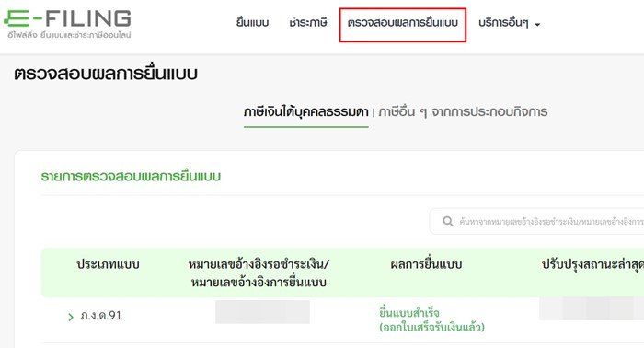Image resolution: width=644 pixels, height=348 pixels.
Task: Click ยื่นแบบสำเร็จ status text
Action: coord(409,312)
